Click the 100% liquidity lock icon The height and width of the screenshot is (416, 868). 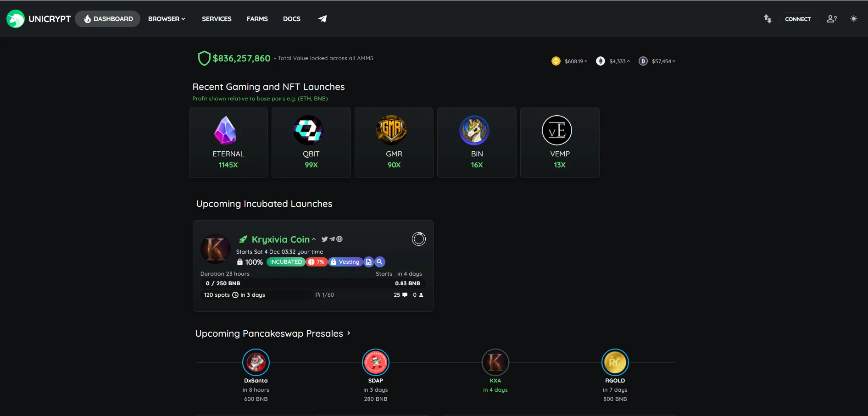coord(239,262)
